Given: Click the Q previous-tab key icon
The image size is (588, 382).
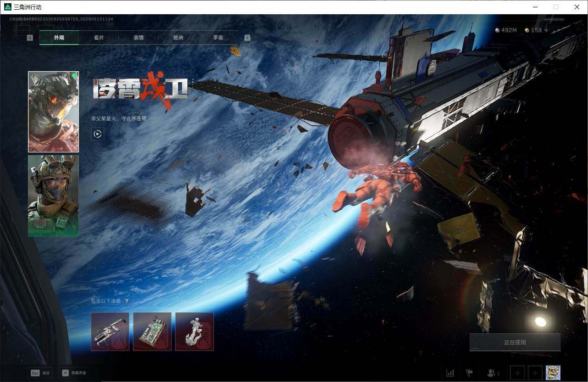Looking at the screenshot, I should pyautogui.click(x=30, y=38).
